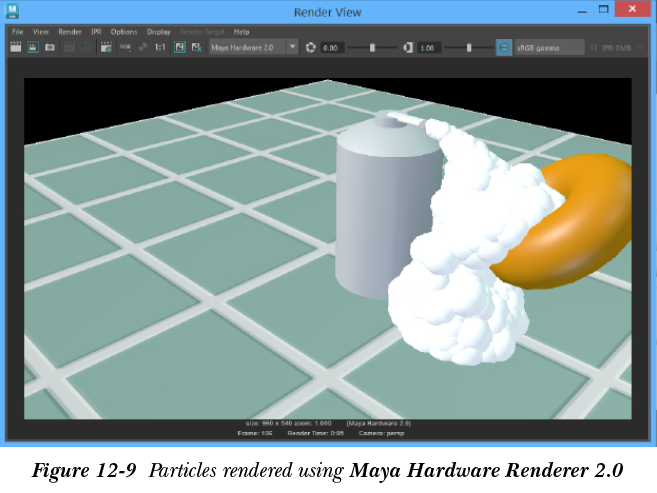Click the exposure reset icon

(x=311, y=47)
